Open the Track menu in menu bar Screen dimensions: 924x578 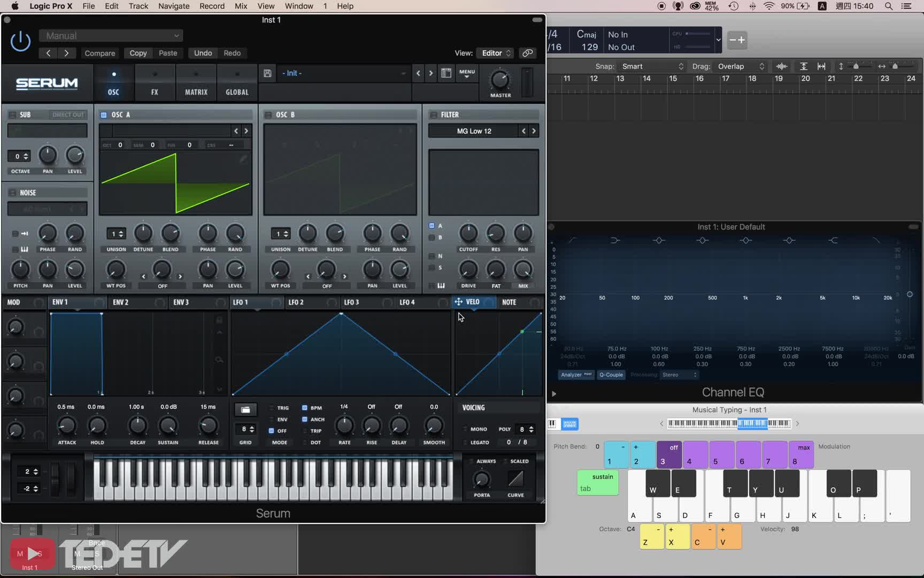click(138, 6)
